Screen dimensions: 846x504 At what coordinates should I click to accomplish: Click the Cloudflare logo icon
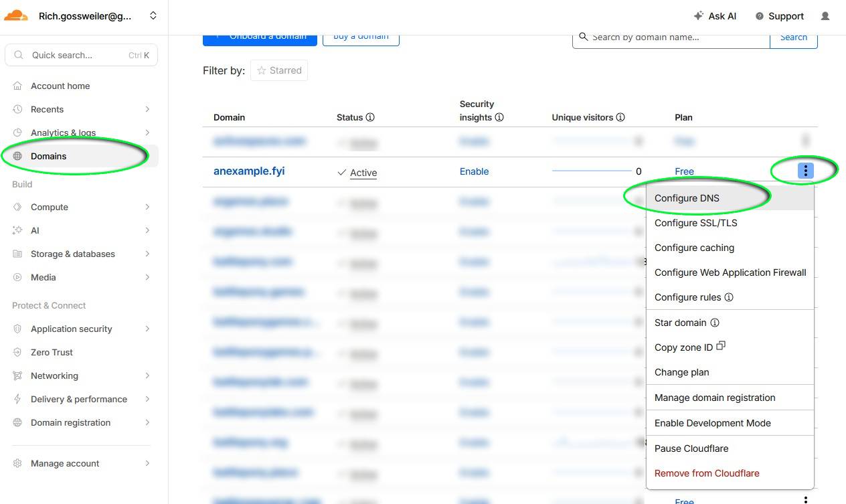(x=16, y=15)
